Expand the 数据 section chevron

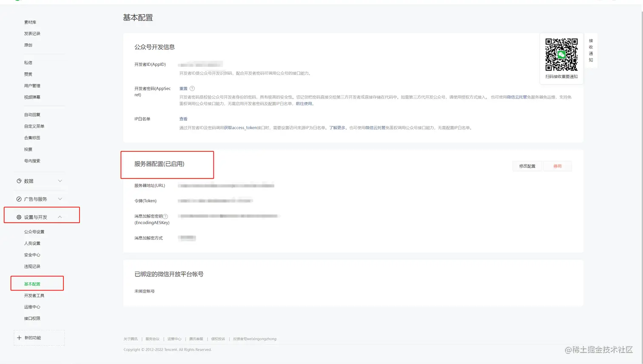tap(60, 181)
